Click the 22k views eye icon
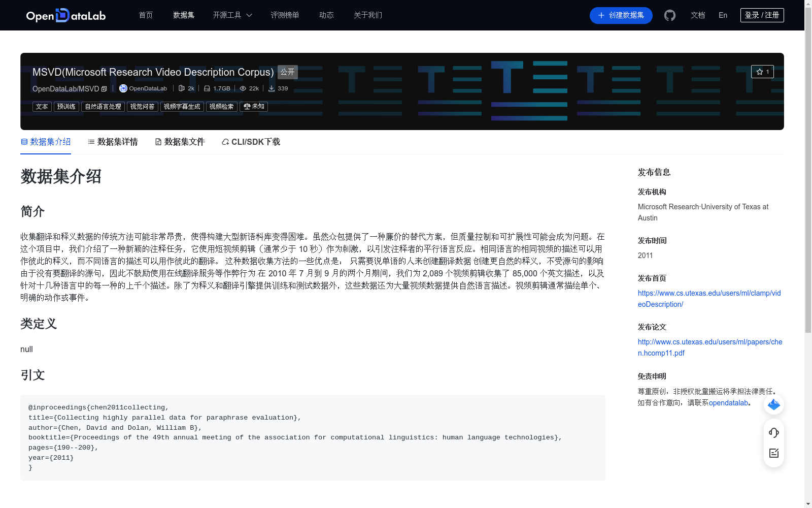The width and height of the screenshot is (812, 508). 243,88
